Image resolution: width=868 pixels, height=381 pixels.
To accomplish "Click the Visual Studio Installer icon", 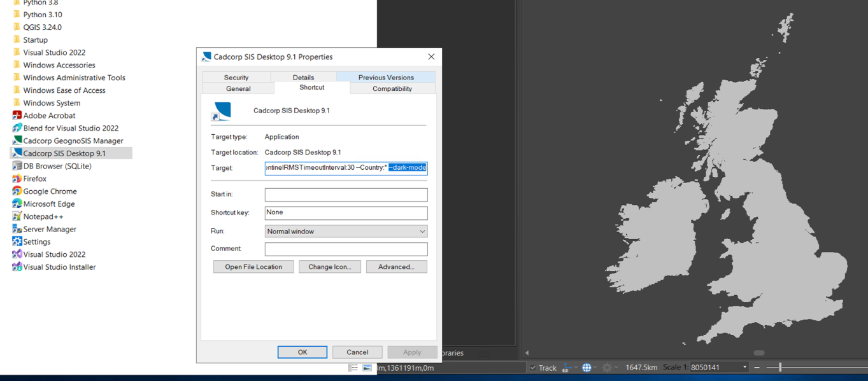I will 17,267.
